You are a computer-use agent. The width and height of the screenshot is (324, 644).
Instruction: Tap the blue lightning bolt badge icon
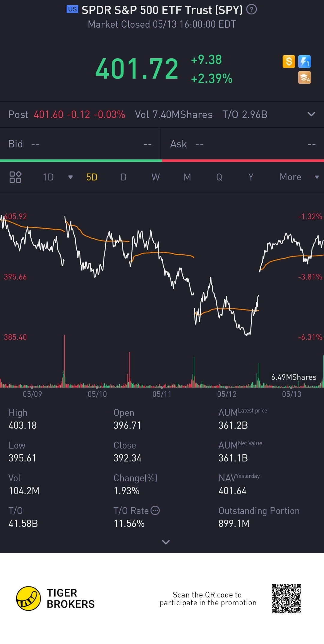[304, 62]
